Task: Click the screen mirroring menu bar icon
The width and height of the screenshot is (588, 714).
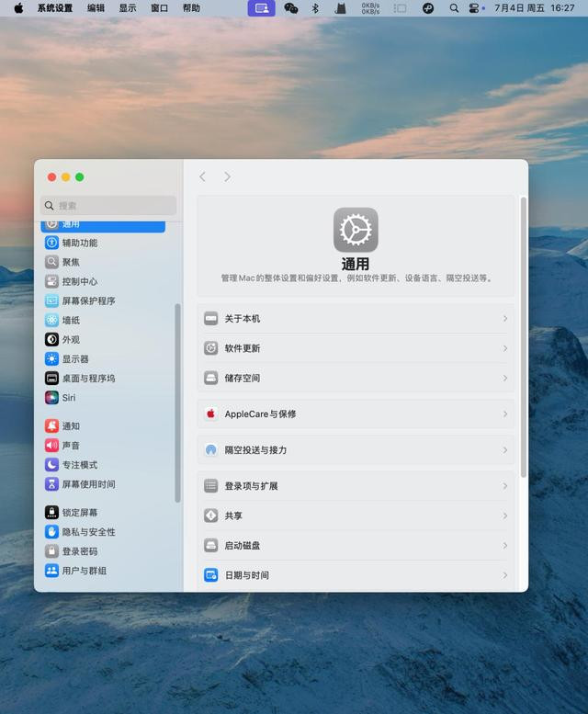Action: (261, 8)
